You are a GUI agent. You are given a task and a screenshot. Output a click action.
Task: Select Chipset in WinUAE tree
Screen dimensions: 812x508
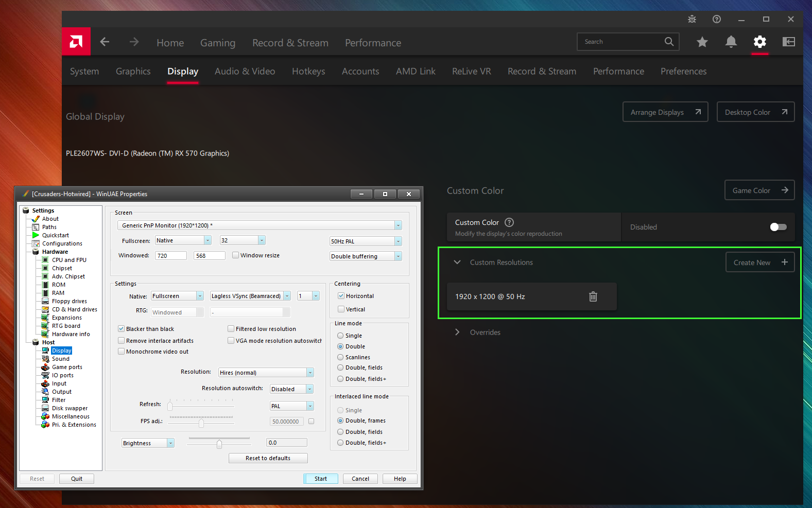coord(62,268)
